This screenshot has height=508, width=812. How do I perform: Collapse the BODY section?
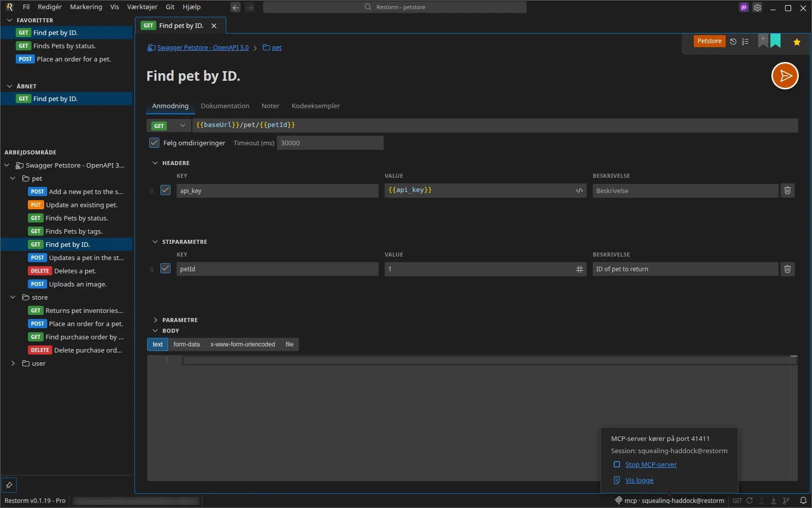point(155,331)
